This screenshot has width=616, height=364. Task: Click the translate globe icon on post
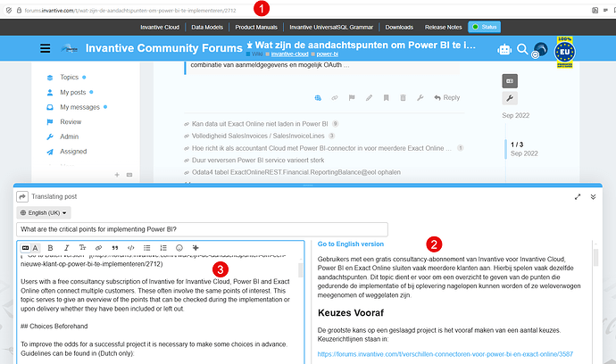pos(318,98)
